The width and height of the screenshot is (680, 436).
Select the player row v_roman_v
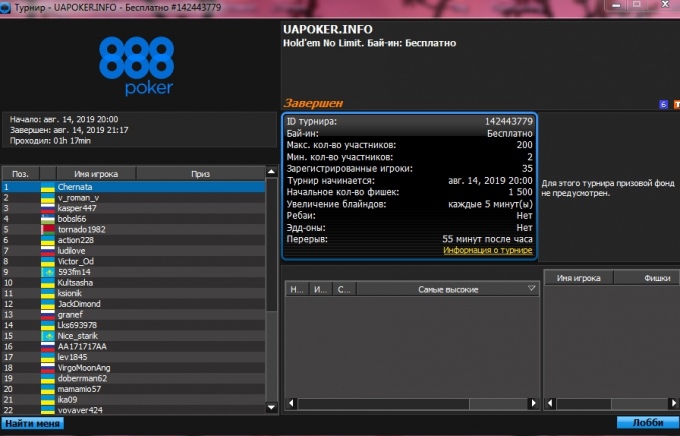[134, 198]
